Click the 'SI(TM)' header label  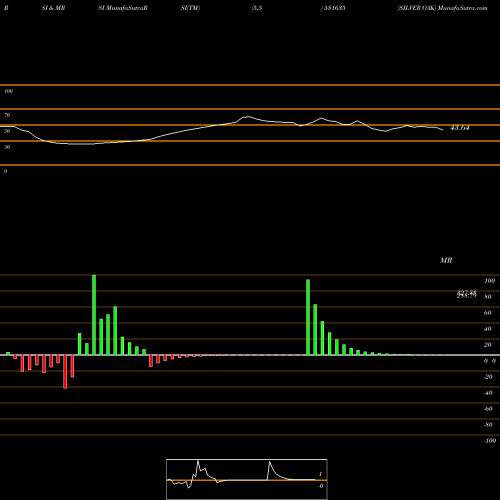pos(190,8)
